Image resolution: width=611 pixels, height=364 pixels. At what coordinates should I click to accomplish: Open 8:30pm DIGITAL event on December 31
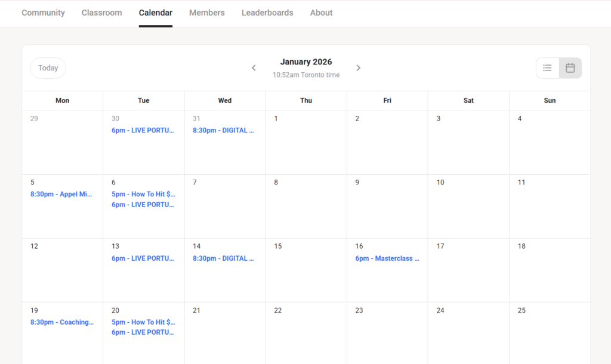pos(223,131)
